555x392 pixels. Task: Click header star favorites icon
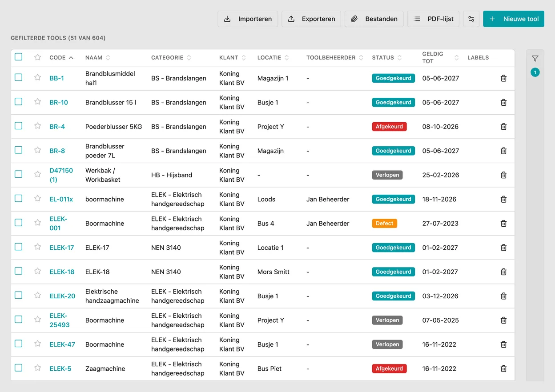click(38, 57)
